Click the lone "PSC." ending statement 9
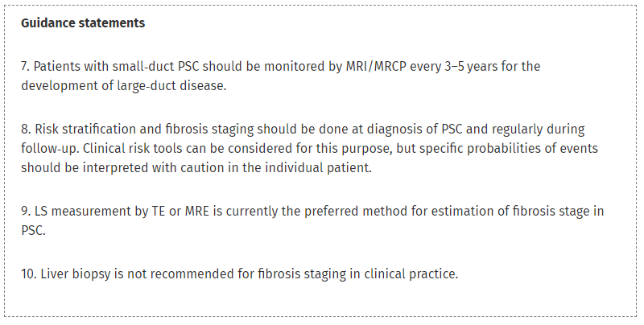Screen dimensions: 644x325 33,232
